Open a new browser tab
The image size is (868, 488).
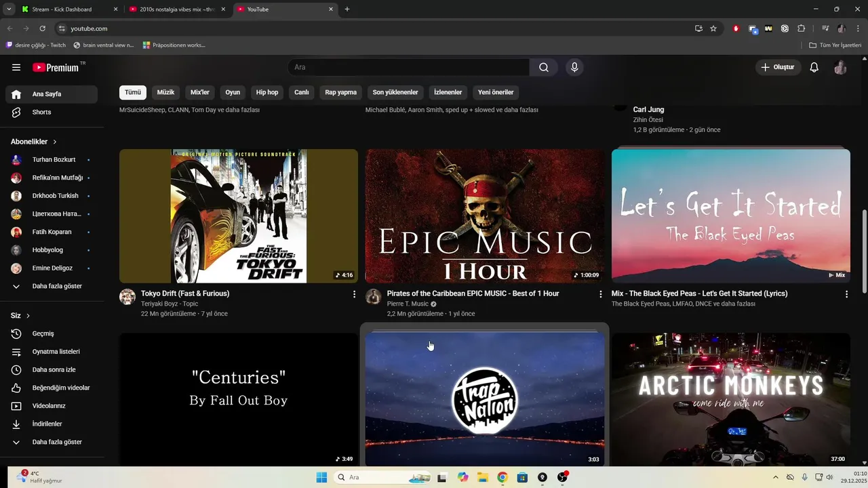(x=347, y=9)
